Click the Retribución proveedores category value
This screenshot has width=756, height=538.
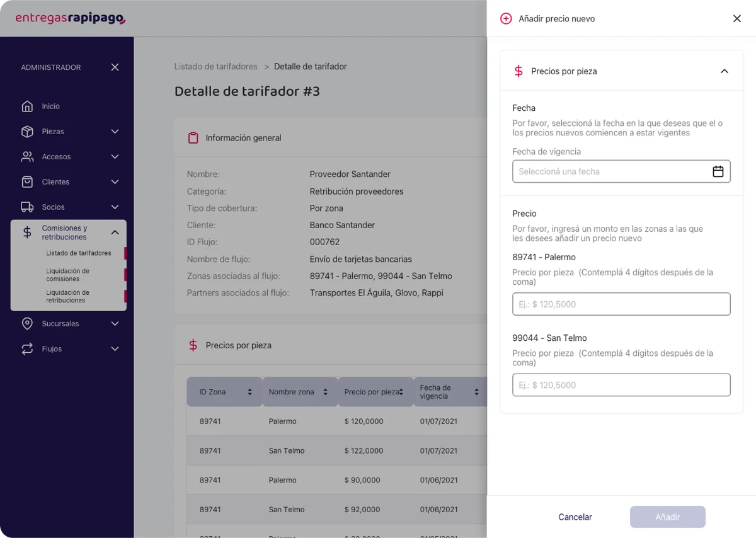(x=357, y=191)
